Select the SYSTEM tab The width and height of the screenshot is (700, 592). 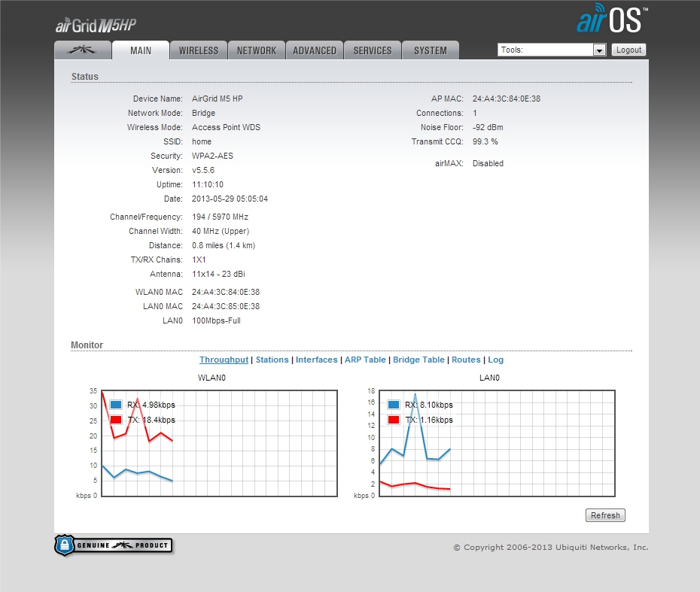click(431, 50)
